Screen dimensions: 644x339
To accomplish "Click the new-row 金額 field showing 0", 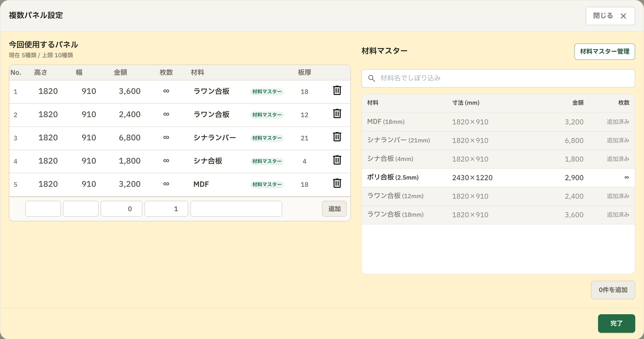I will (121, 209).
